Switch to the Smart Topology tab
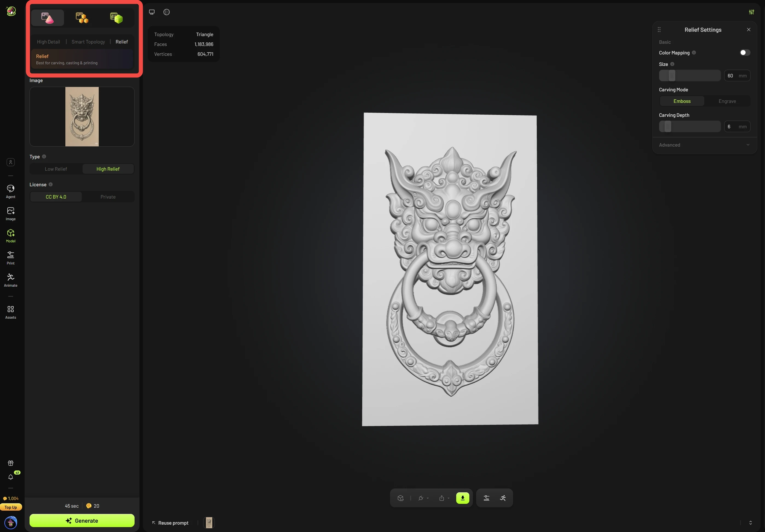 coord(88,42)
